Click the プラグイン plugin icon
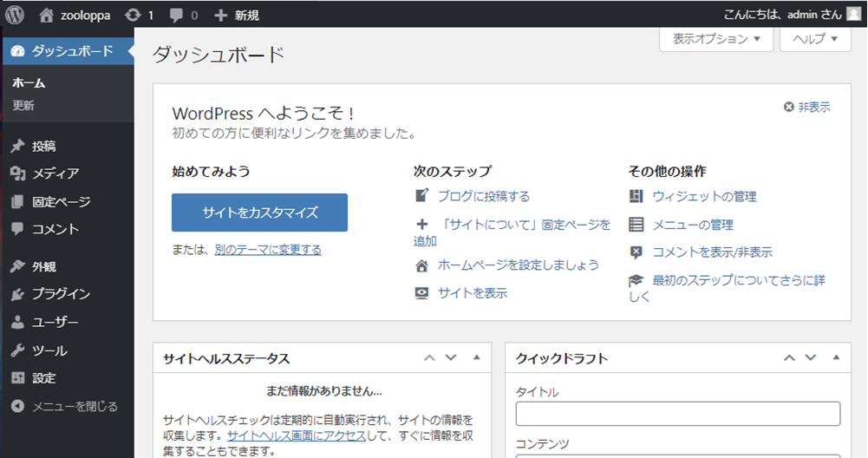868x458 pixels. pyautogui.click(x=17, y=294)
